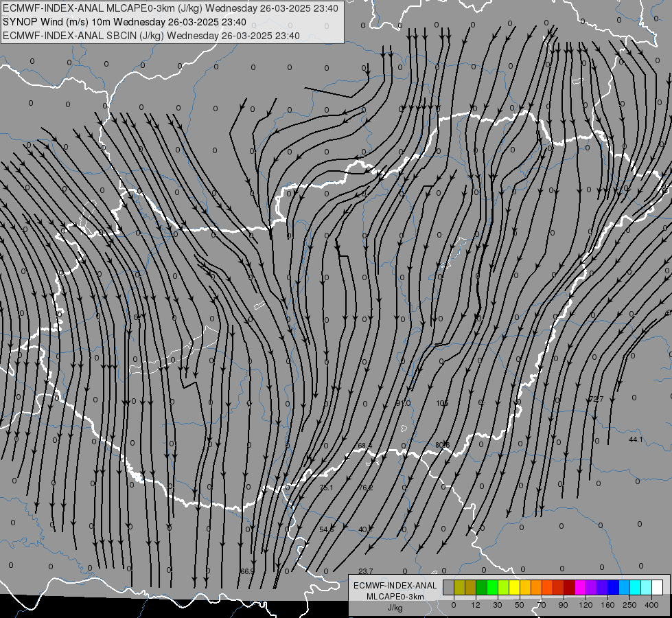Click the 80.6 map value
672x618 pixels.
click(x=442, y=445)
